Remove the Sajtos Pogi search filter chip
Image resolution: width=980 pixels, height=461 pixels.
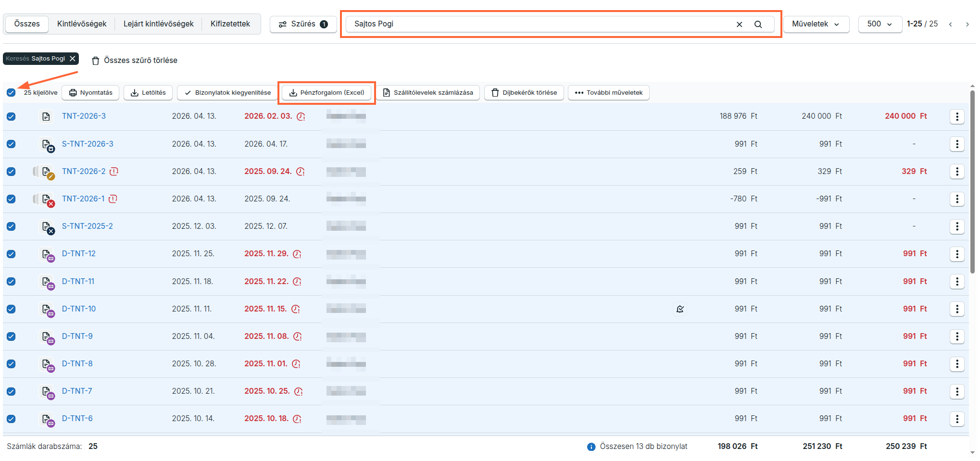(73, 59)
